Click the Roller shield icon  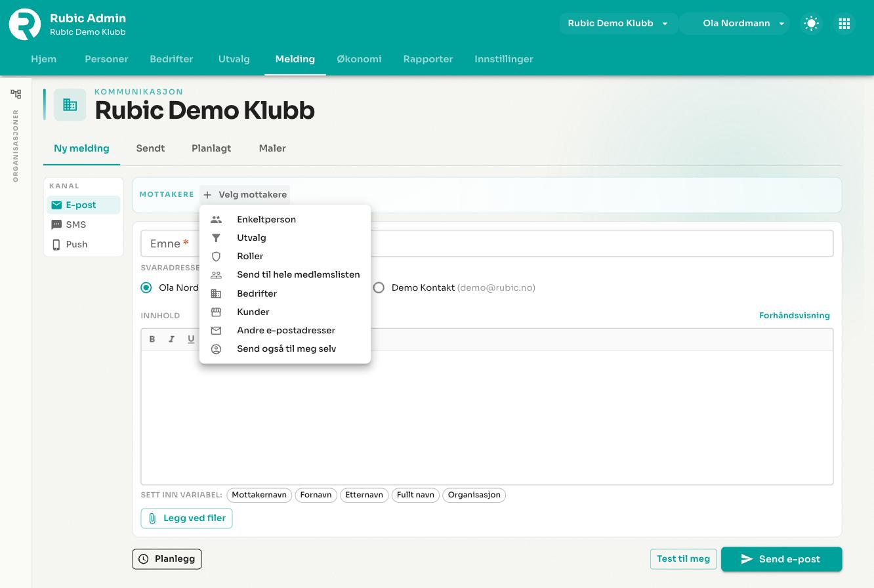click(216, 257)
